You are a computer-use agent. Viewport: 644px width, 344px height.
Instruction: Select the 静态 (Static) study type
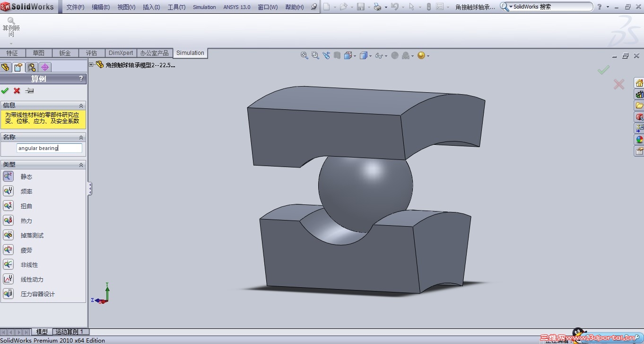click(8, 176)
